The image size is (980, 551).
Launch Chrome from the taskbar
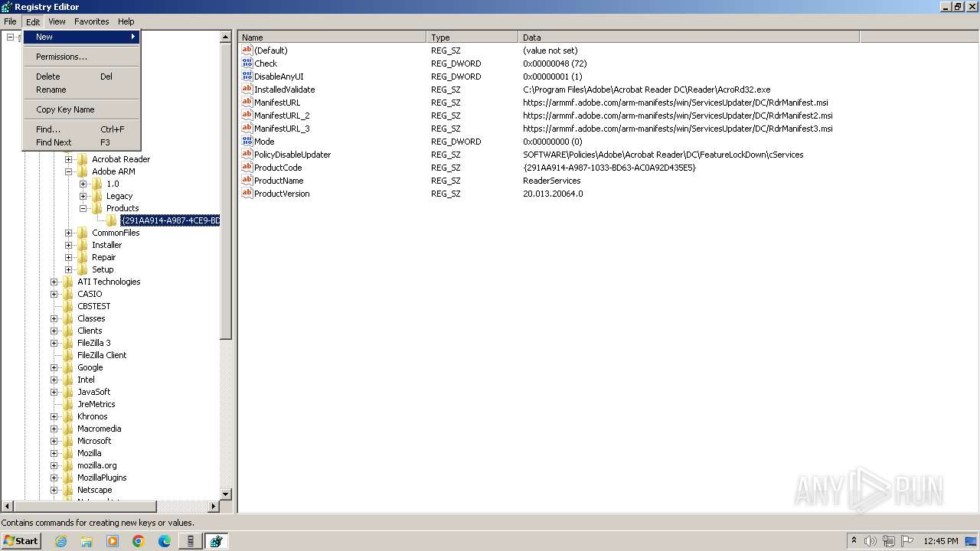[x=139, y=541]
